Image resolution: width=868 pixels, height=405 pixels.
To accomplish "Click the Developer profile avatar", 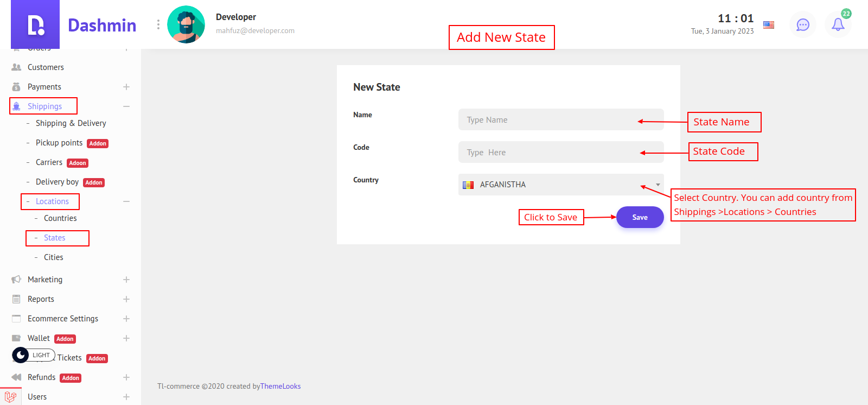I will pyautogui.click(x=186, y=24).
